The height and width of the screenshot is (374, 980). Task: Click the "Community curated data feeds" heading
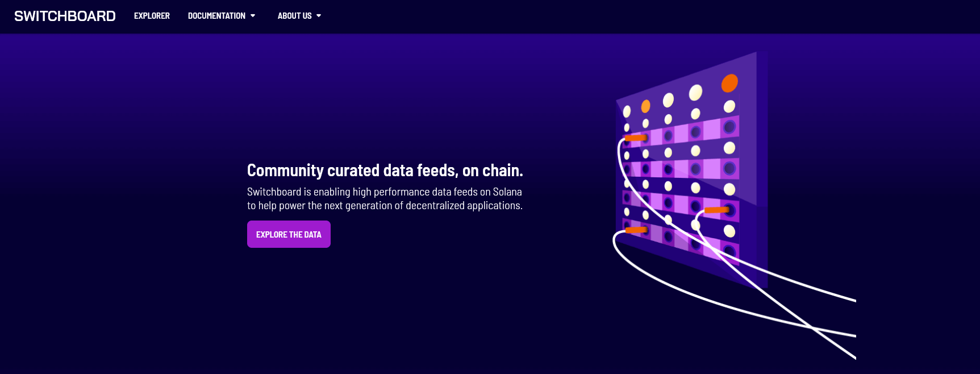pos(385,171)
